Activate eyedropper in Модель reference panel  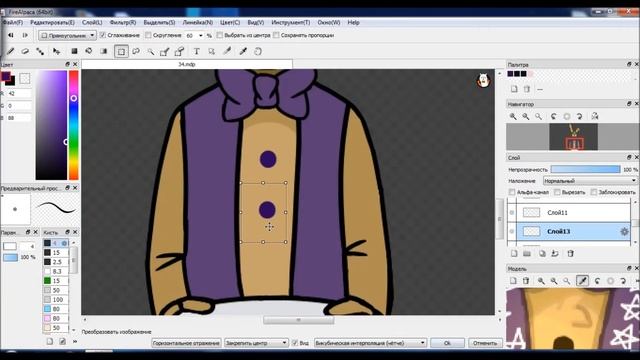(582, 280)
